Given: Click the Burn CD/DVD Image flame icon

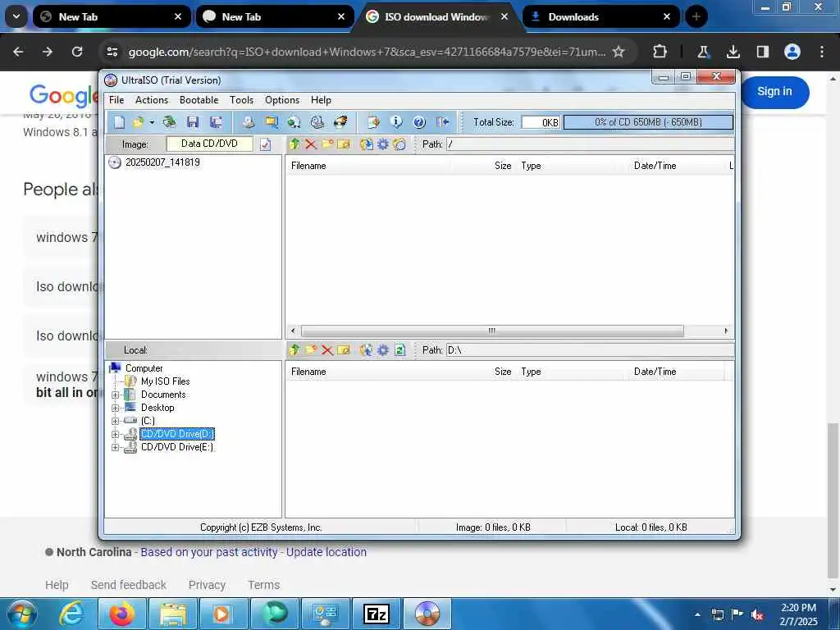Looking at the screenshot, I should point(340,122).
